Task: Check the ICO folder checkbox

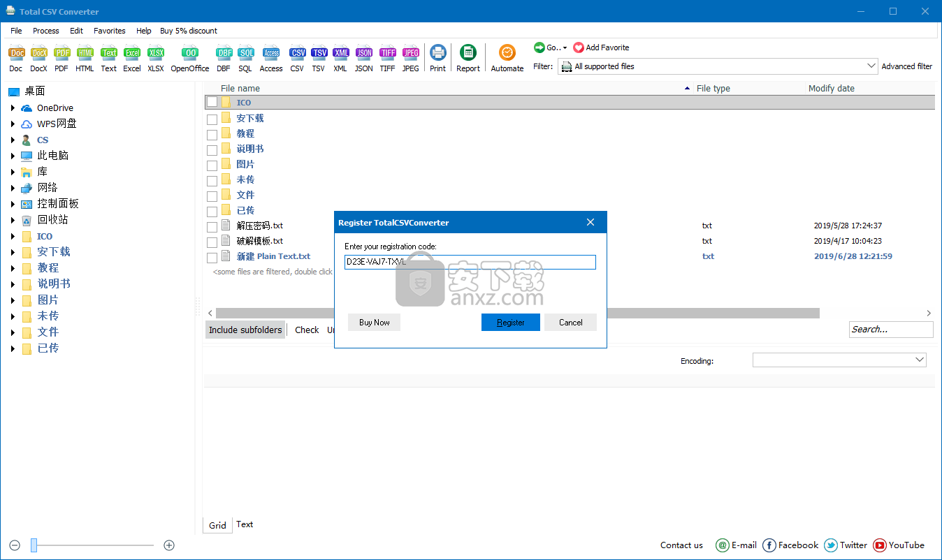Action: 212,103
